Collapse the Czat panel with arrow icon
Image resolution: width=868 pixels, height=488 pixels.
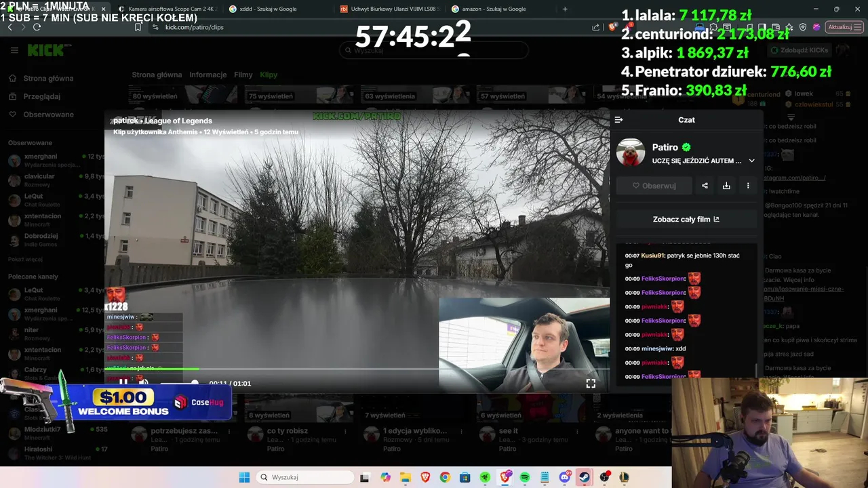pos(618,120)
